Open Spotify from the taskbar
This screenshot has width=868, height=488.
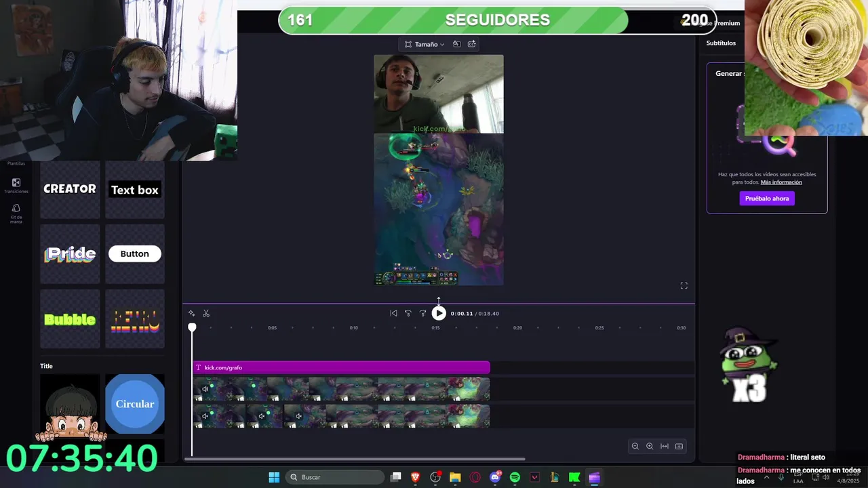pos(515,477)
